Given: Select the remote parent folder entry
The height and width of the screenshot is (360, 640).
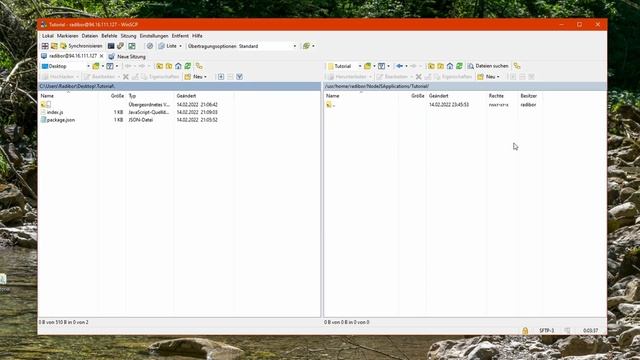Looking at the screenshot, I should (331, 104).
